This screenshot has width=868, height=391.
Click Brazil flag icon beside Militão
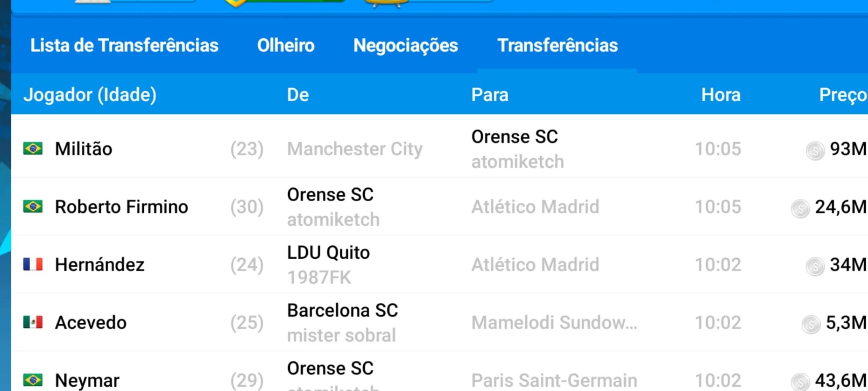33,149
